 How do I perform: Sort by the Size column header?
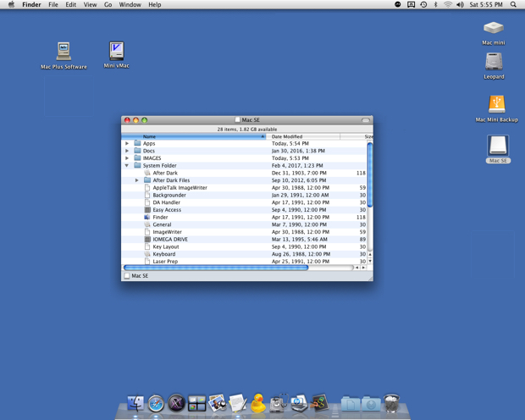coord(357,136)
